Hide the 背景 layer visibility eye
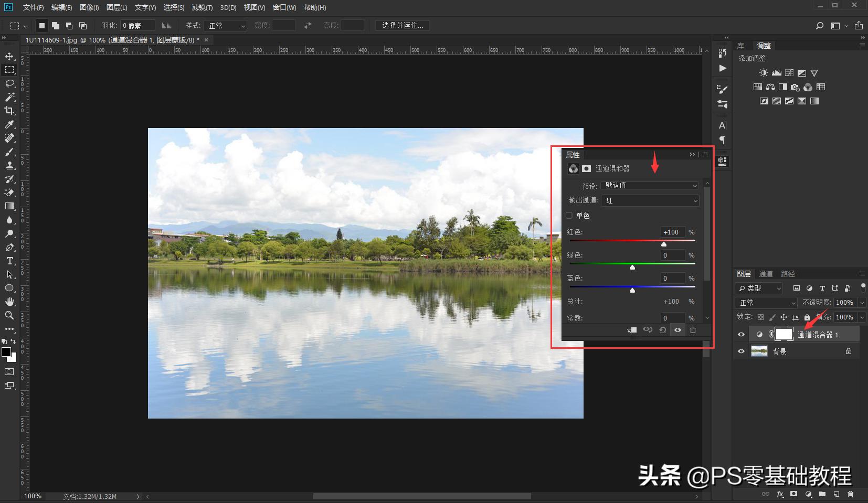 coord(741,351)
